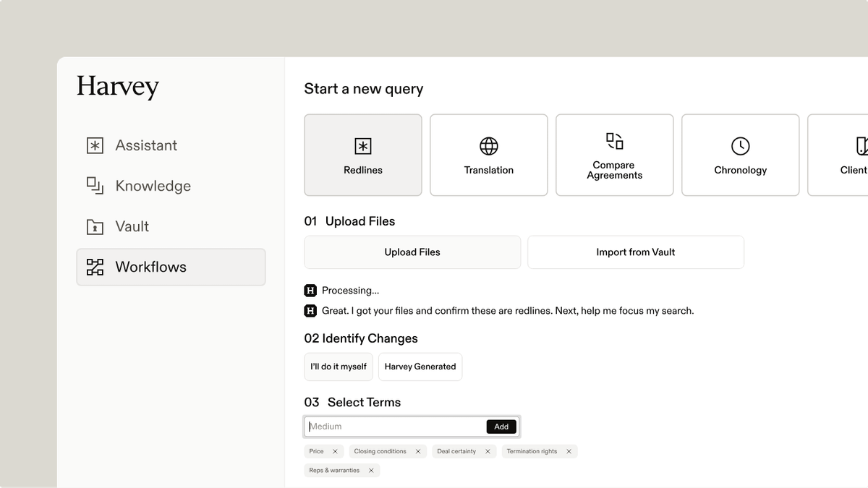Click the Assistant asterisk icon in sidebar
Screen dimensions: 868x488
[x=95, y=145]
